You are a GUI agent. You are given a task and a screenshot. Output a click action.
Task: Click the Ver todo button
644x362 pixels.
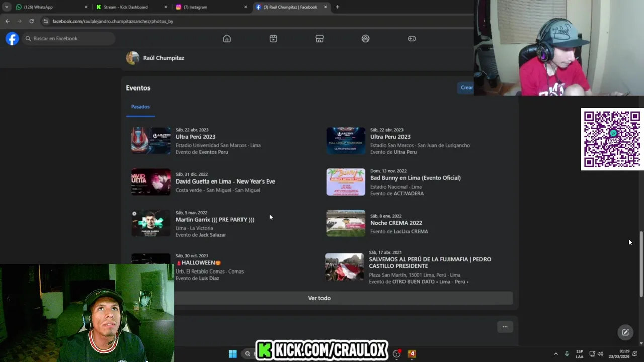[x=319, y=298]
